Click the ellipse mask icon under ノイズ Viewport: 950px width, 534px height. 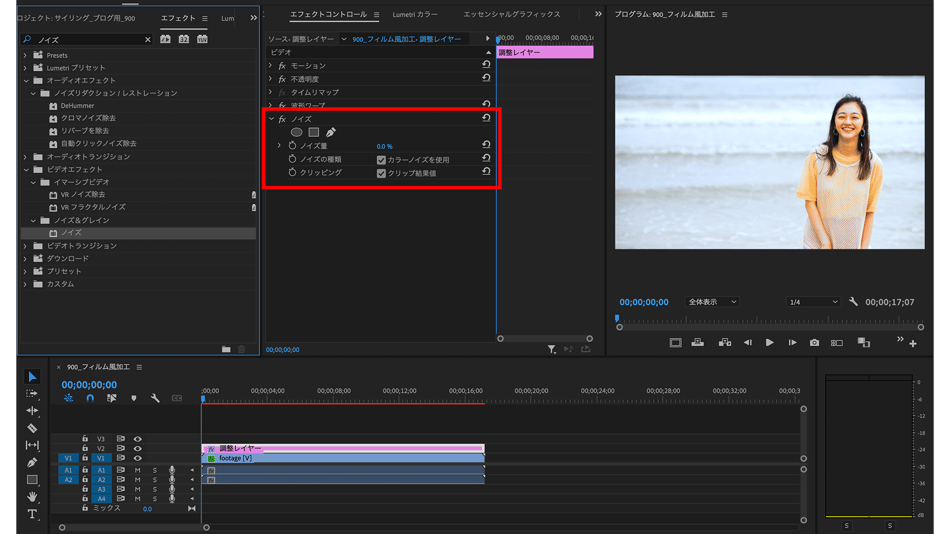coord(296,132)
